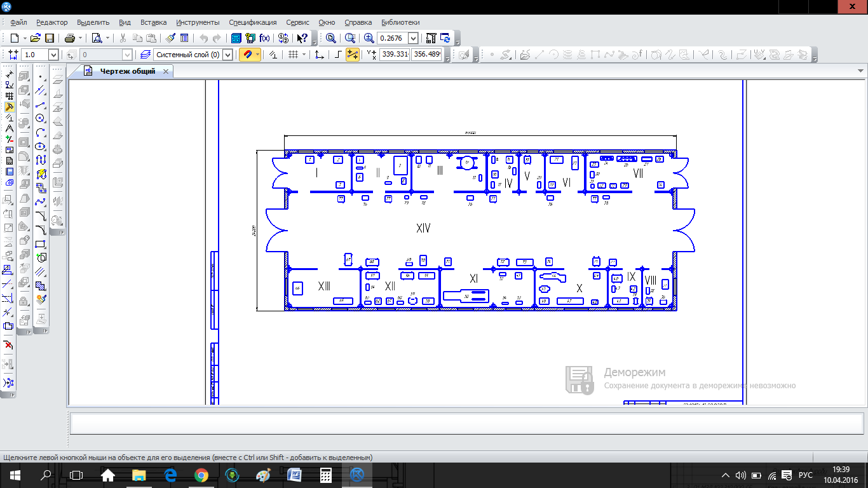Open Word from the taskbar
868x488 pixels.
294,475
